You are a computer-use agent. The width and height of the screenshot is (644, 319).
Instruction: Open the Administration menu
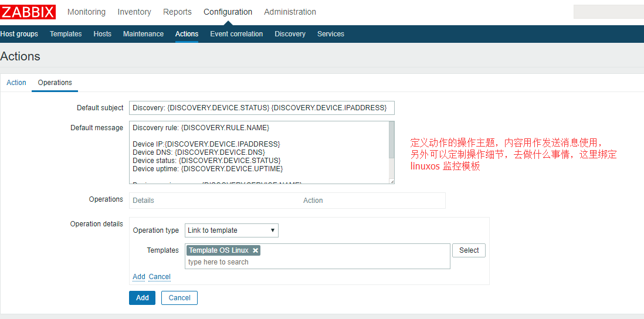(290, 12)
